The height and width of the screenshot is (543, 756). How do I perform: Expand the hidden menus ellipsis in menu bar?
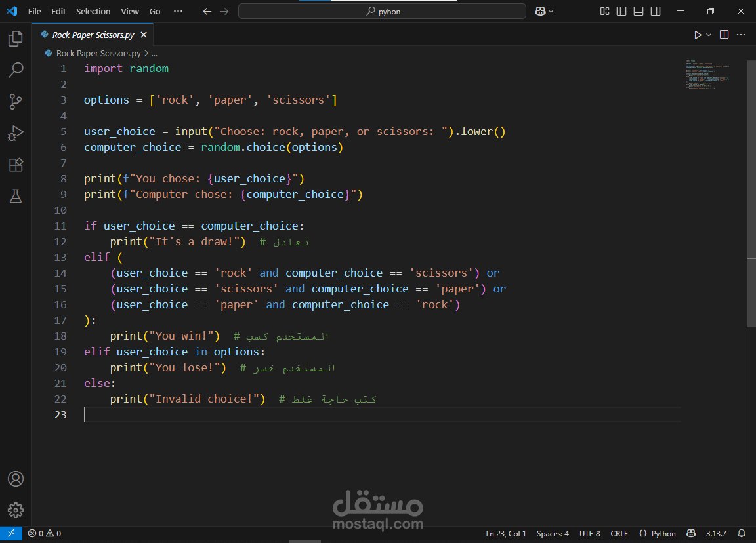(178, 11)
